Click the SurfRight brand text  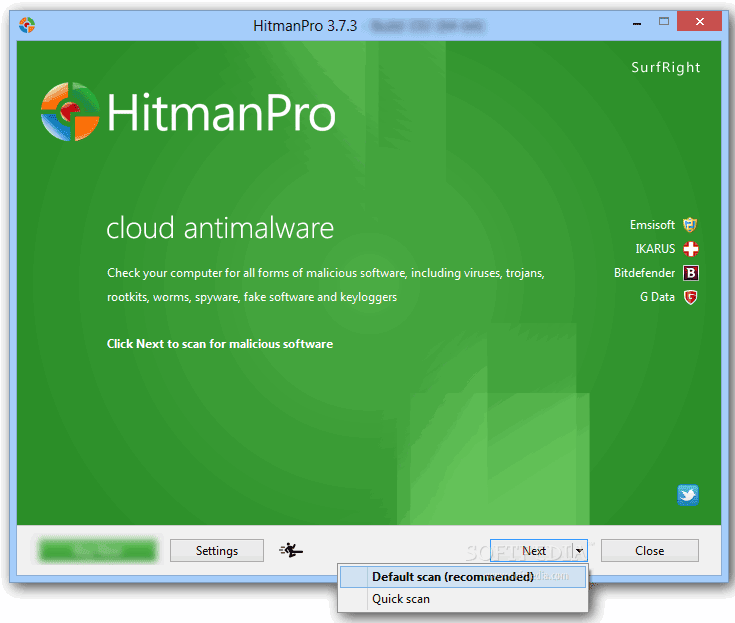pyautogui.click(x=666, y=68)
